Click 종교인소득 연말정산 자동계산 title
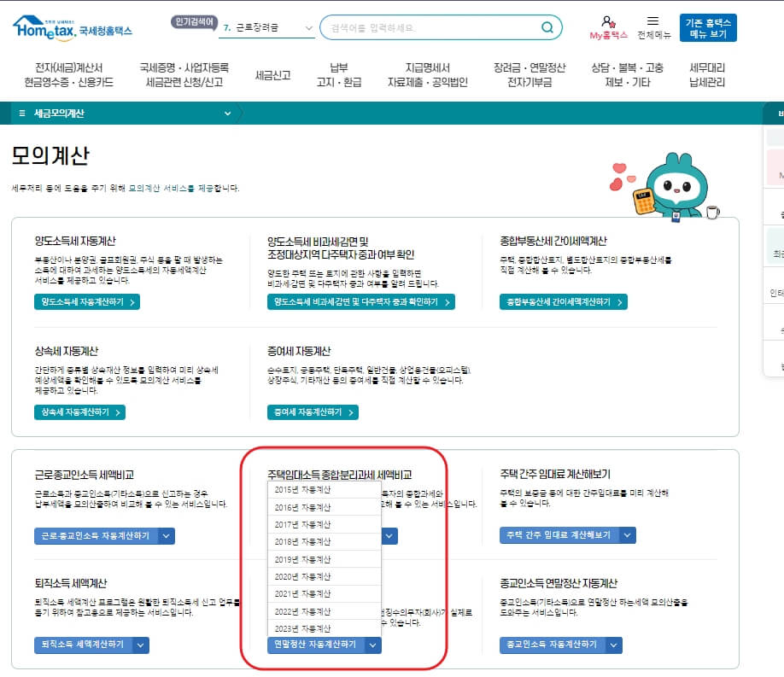This screenshot has height=677, width=784. [x=559, y=583]
